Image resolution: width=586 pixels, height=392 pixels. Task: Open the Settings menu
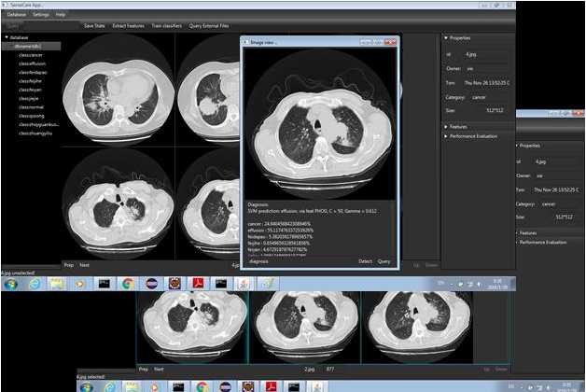tap(40, 15)
